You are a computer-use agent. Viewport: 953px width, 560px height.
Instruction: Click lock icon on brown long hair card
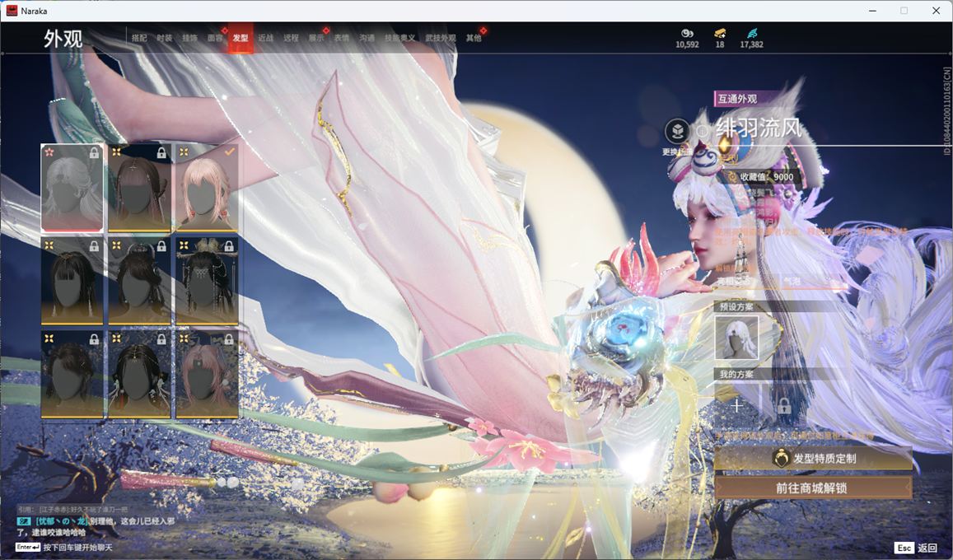[x=161, y=153]
